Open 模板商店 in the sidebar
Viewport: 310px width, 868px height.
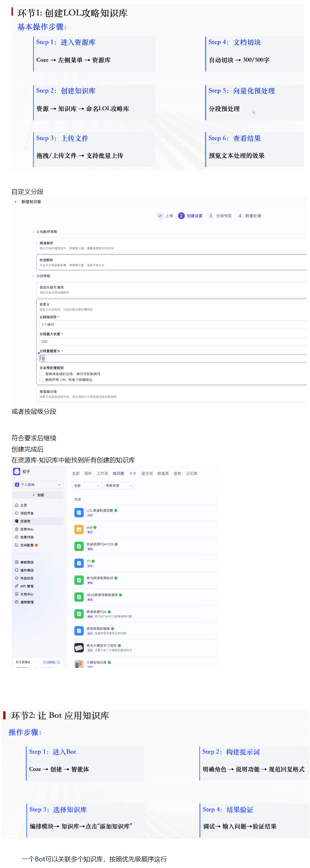pyautogui.click(x=38, y=562)
